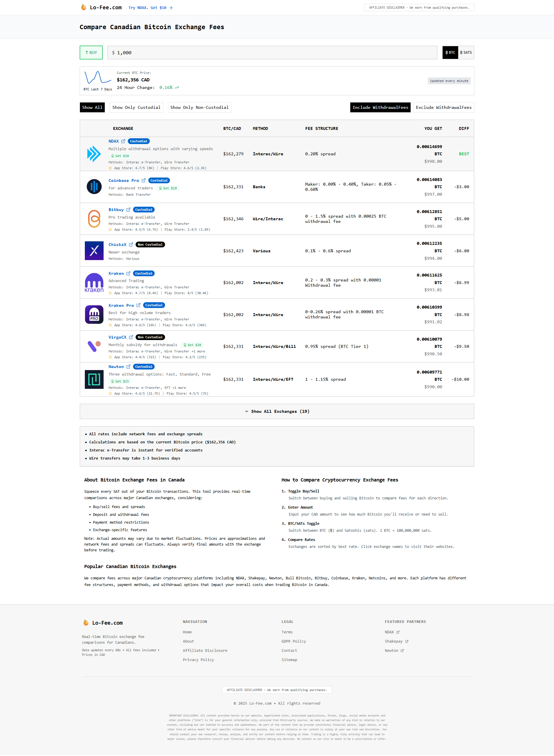Click Coinbase Pro's Get $10 offer badge
Screen dimensions: 554x756
point(168,188)
